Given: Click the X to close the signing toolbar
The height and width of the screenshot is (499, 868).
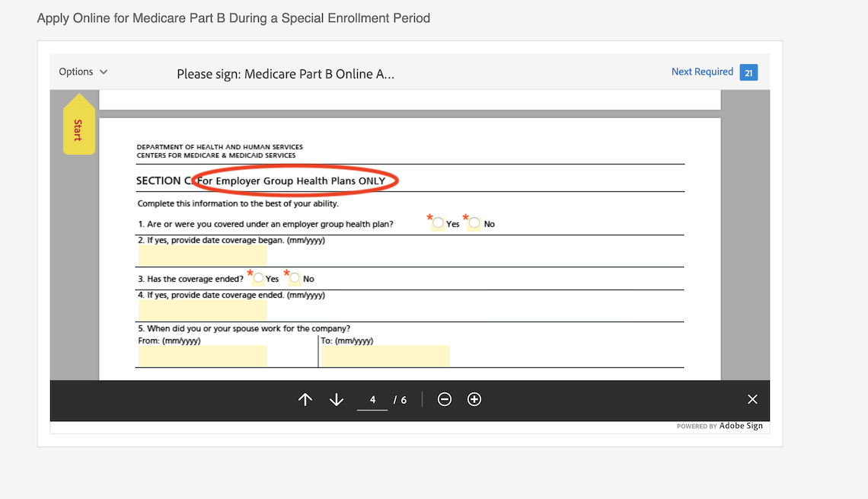Looking at the screenshot, I should 752,398.
